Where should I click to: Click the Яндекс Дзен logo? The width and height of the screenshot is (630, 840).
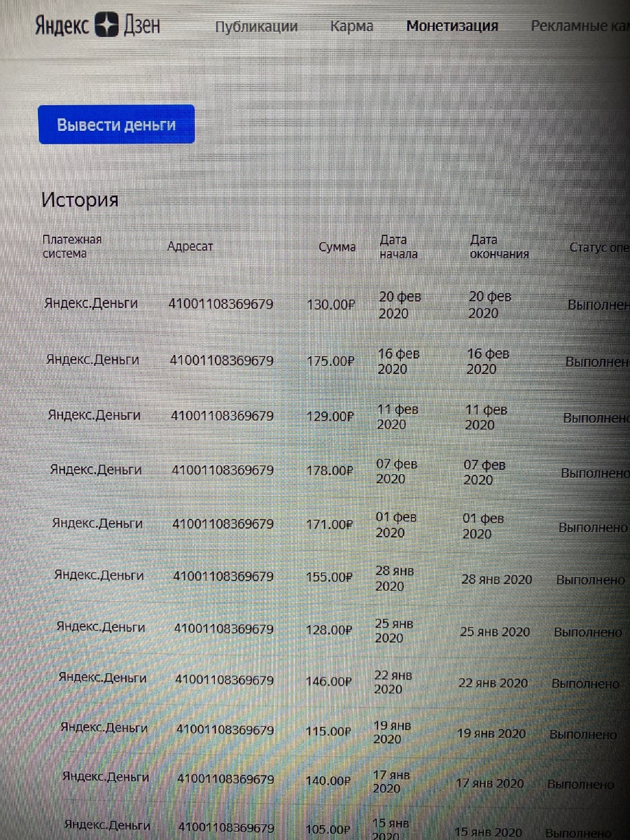tap(97, 24)
